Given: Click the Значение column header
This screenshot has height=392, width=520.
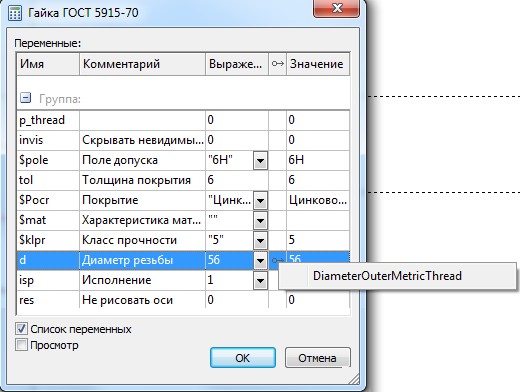Looking at the screenshot, I should [x=318, y=64].
